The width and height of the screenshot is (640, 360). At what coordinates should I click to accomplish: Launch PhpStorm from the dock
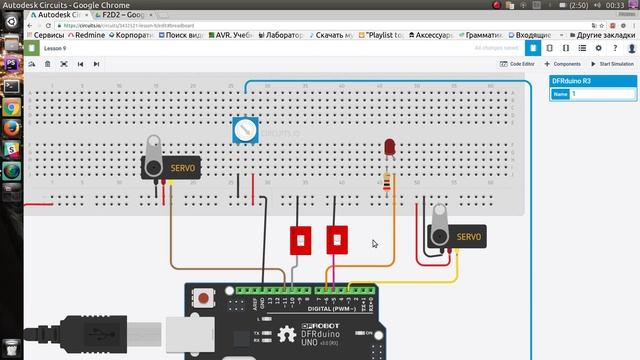click(11, 64)
